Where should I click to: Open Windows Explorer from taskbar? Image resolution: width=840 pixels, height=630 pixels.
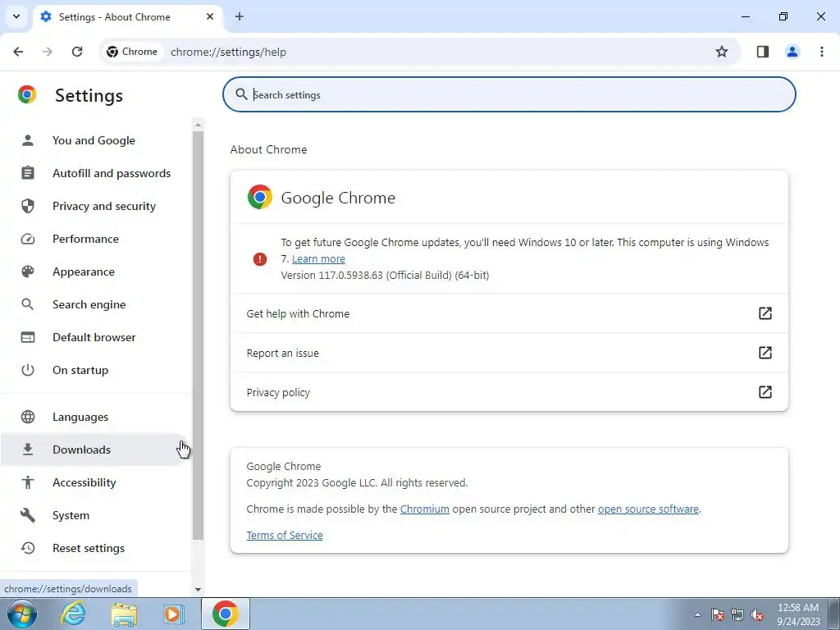[124, 614]
